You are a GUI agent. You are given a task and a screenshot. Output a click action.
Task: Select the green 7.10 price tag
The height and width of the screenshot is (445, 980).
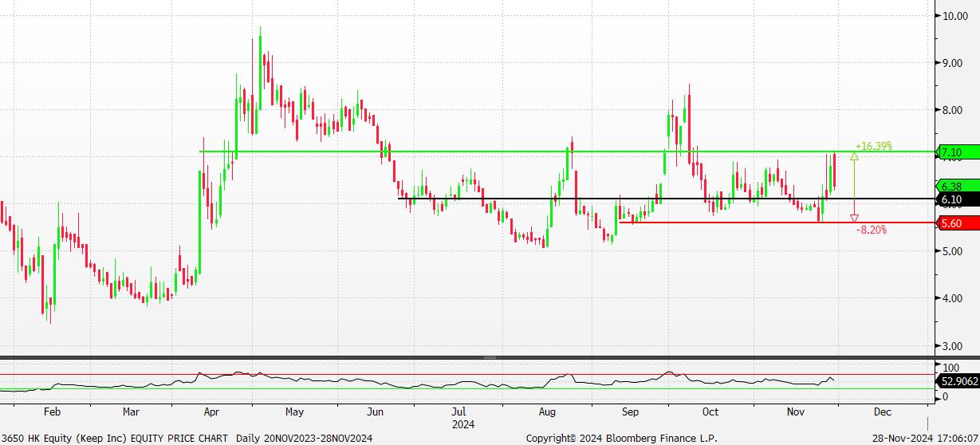pos(956,152)
